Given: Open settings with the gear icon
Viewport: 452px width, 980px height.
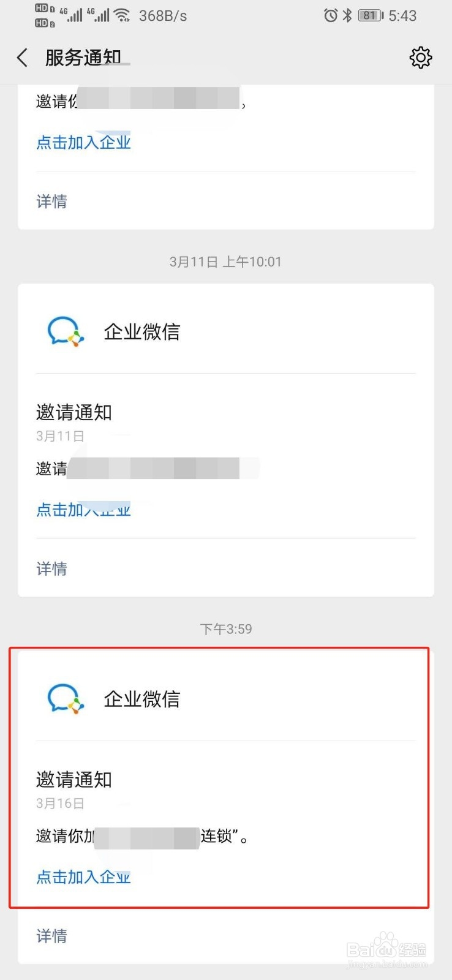Looking at the screenshot, I should click(x=420, y=58).
